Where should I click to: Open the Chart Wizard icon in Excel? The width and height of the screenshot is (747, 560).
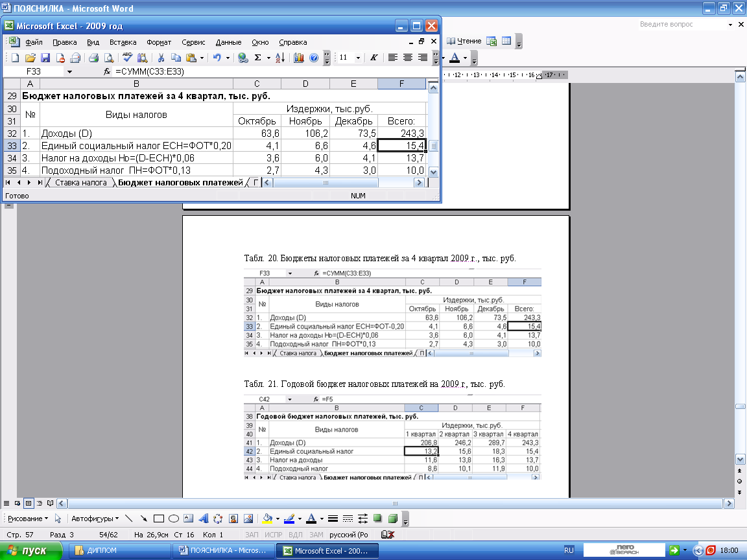[x=299, y=58]
